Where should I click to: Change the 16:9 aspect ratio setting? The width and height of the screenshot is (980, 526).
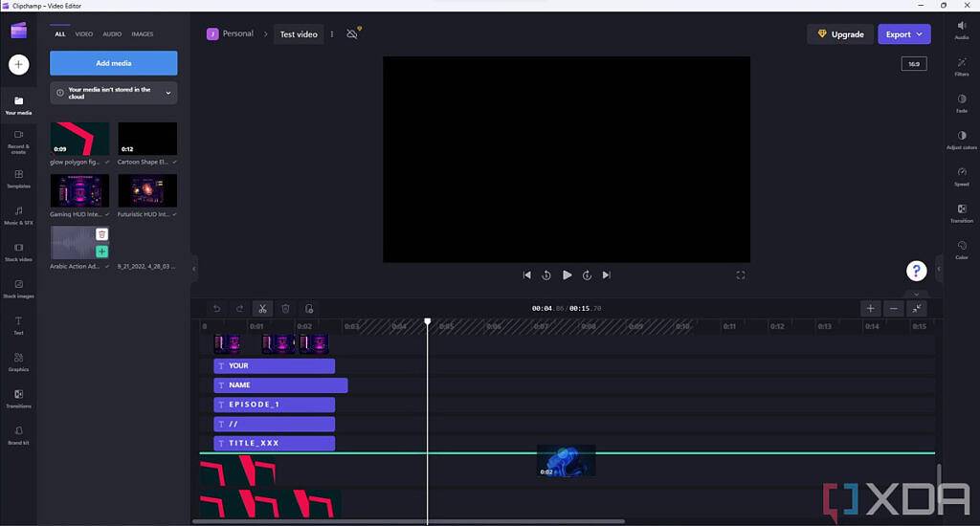(914, 64)
